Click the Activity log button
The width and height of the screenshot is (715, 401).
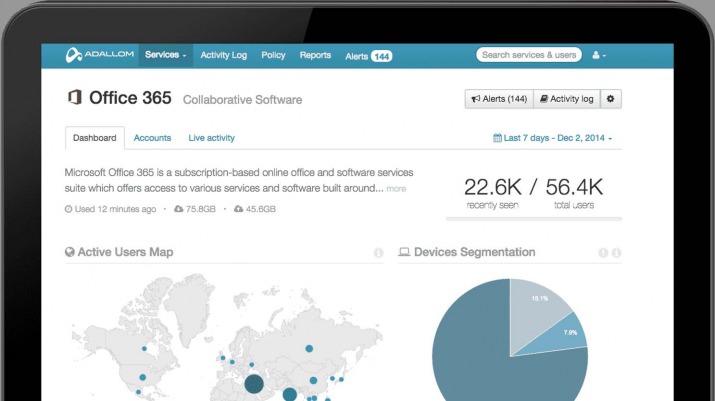(x=567, y=99)
